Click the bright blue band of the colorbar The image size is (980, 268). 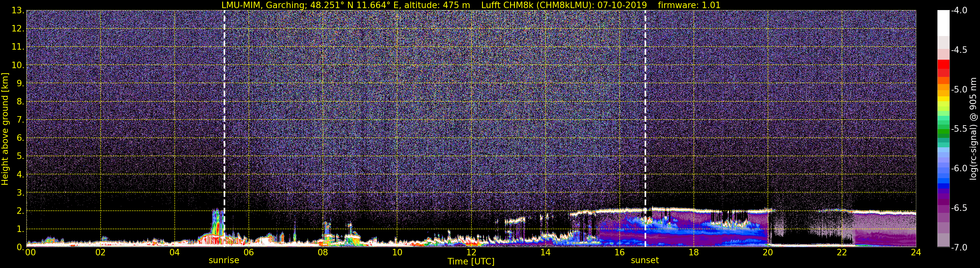click(x=944, y=181)
